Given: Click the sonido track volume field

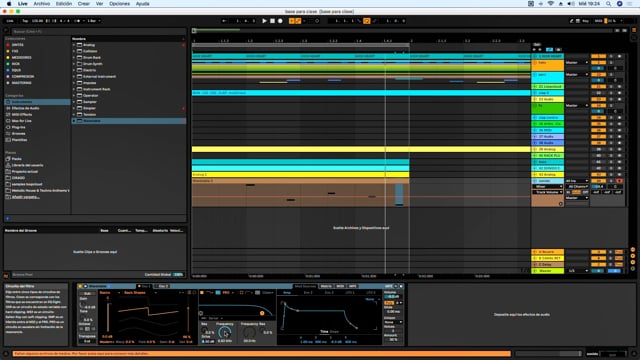Looking at the screenshot, I should click(x=599, y=186).
